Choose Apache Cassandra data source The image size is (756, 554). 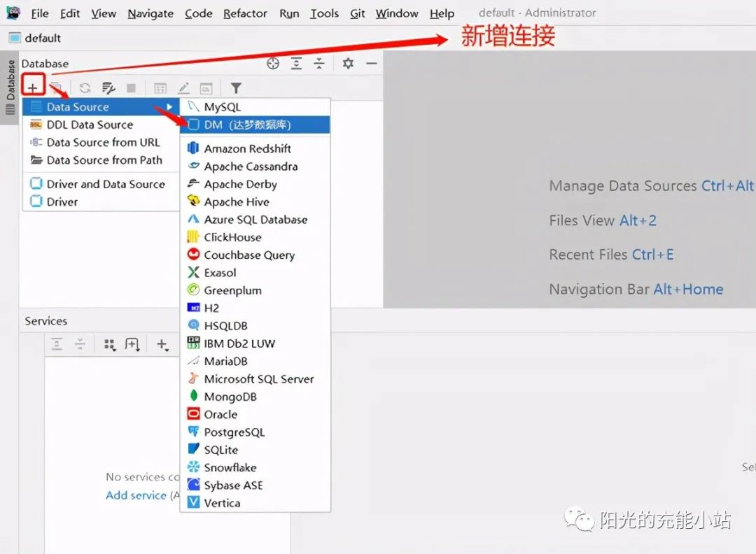pyautogui.click(x=255, y=166)
